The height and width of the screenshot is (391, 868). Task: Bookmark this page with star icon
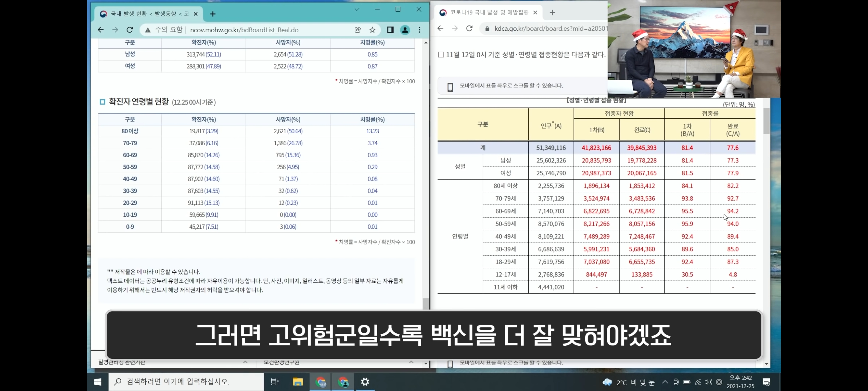pyautogui.click(x=372, y=30)
